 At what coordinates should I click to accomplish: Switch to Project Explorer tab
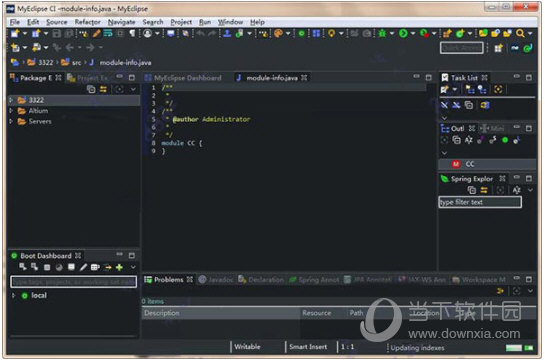pos(88,78)
